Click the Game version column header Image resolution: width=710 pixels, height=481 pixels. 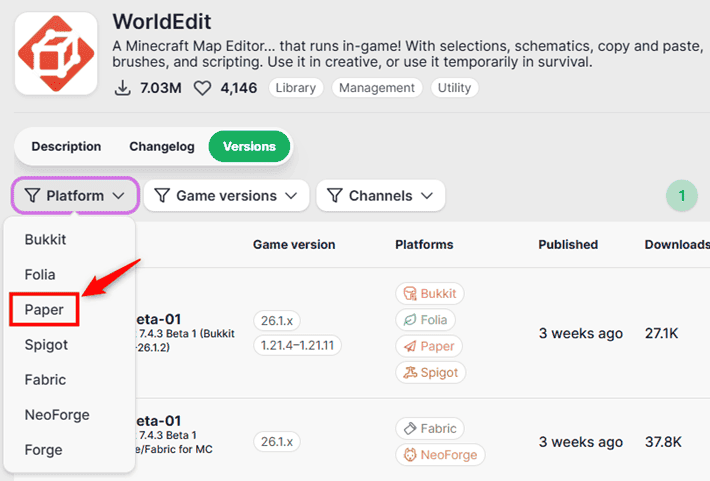pyautogui.click(x=294, y=245)
